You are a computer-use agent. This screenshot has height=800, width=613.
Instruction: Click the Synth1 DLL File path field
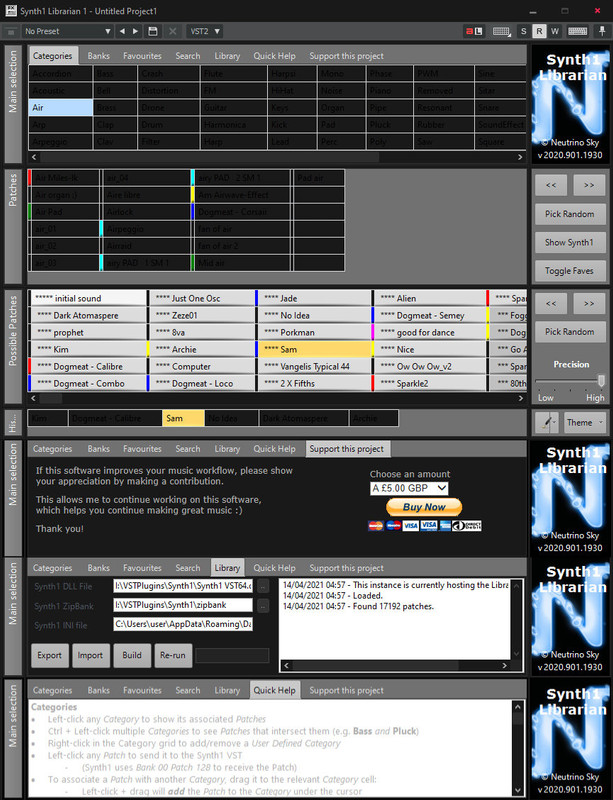click(x=183, y=586)
